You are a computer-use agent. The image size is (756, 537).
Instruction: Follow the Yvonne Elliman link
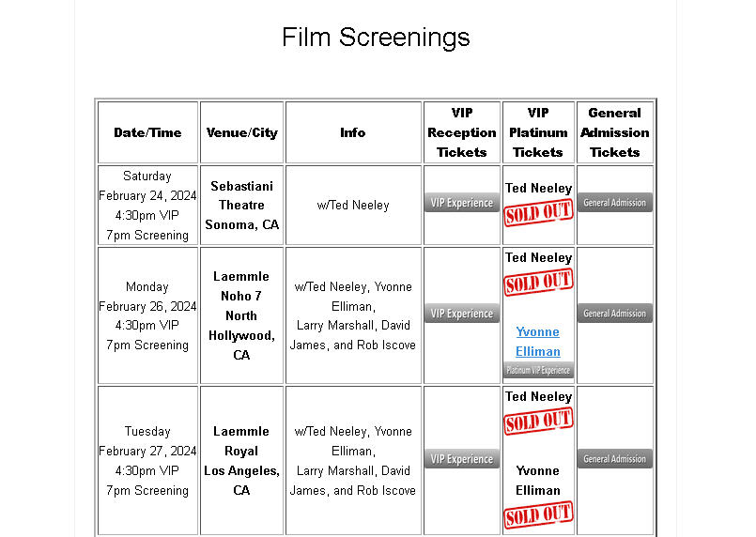tap(538, 342)
